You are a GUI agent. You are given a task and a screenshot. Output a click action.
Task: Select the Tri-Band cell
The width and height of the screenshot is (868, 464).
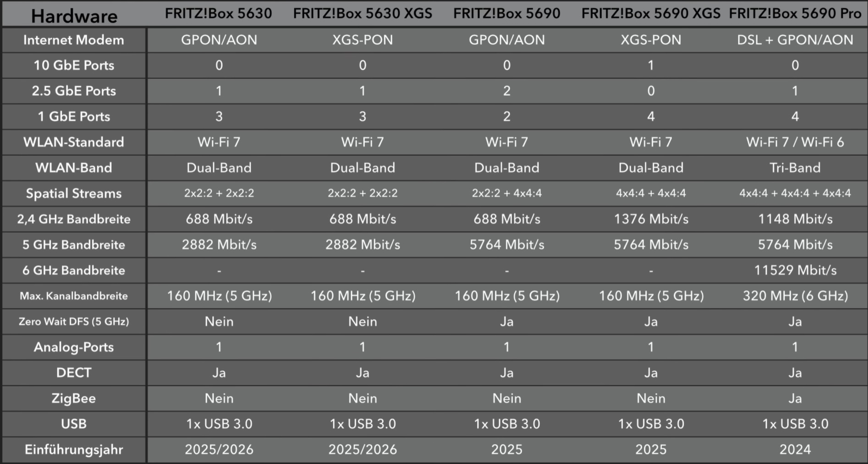795,168
